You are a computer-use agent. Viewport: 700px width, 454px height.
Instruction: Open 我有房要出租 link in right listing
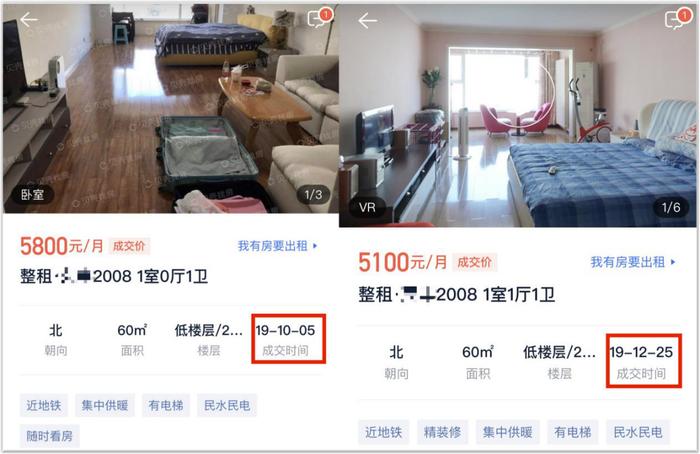[x=633, y=262]
